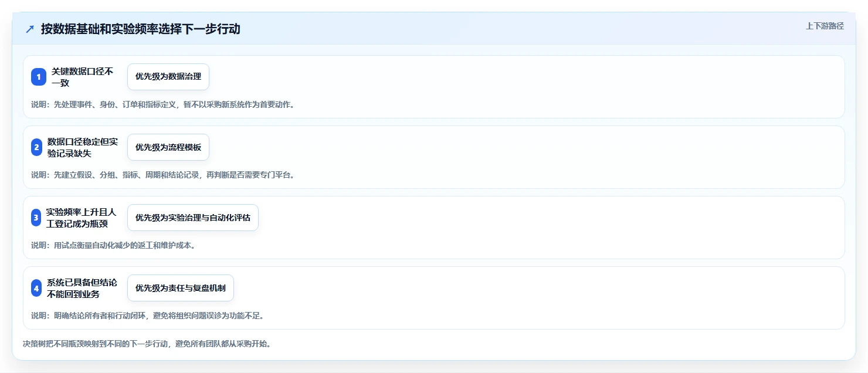Click the note starting 先处理事件、身份、订单
Viewport: 868px width, 373px height.
pos(162,104)
